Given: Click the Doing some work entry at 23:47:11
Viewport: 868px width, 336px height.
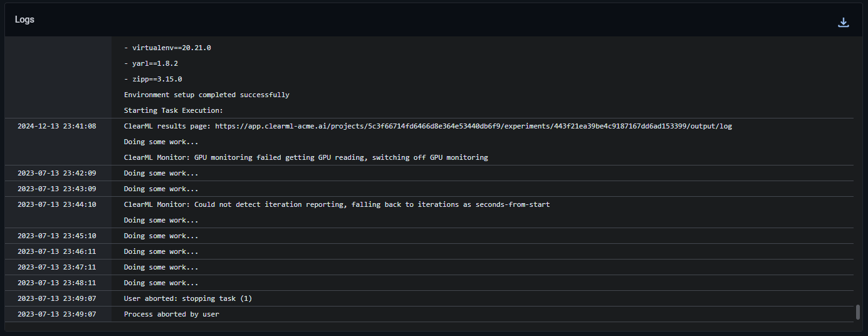Looking at the screenshot, I should coord(161,267).
